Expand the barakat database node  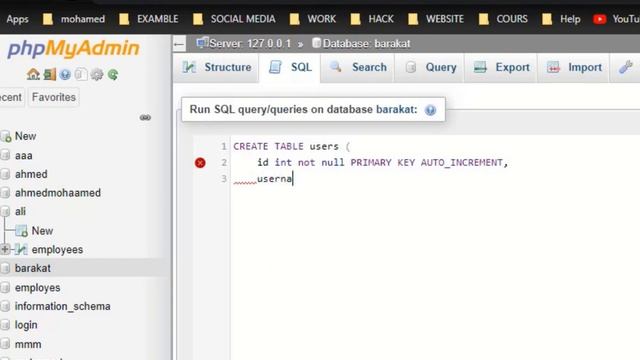(x=5, y=268)
